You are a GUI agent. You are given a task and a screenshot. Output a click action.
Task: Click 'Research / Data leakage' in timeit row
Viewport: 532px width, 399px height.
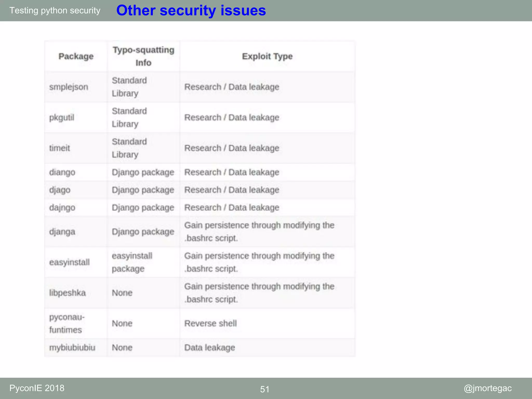click(x=232, y=148)
